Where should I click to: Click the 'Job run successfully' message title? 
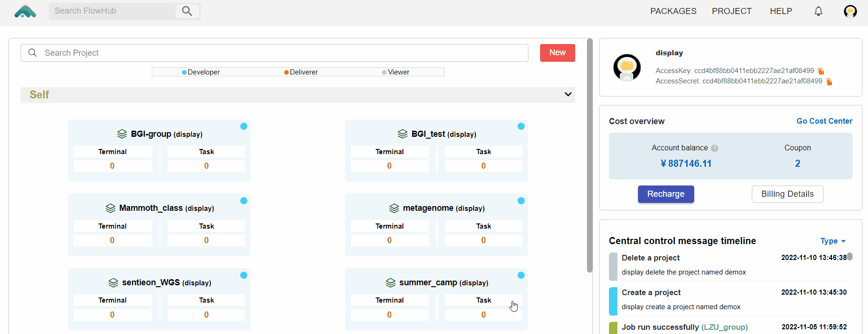coord(660,327)
